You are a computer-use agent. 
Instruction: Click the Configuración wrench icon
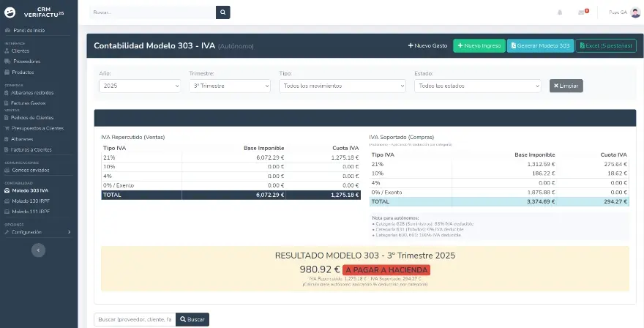[x=7, y=232]
